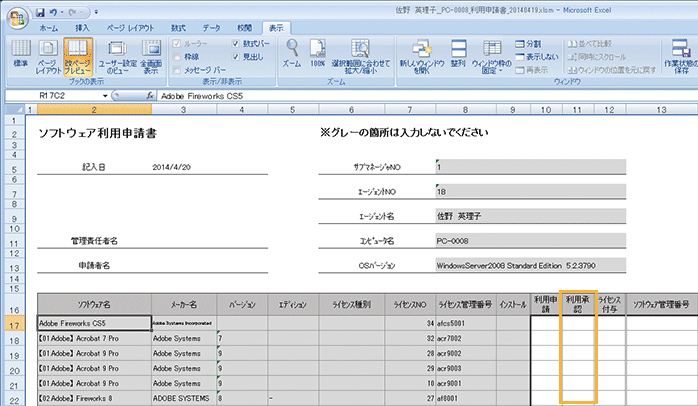This screenshot has height=406, width=698.
Task: Click license number cell afcs5001
Action: [466, 323]
